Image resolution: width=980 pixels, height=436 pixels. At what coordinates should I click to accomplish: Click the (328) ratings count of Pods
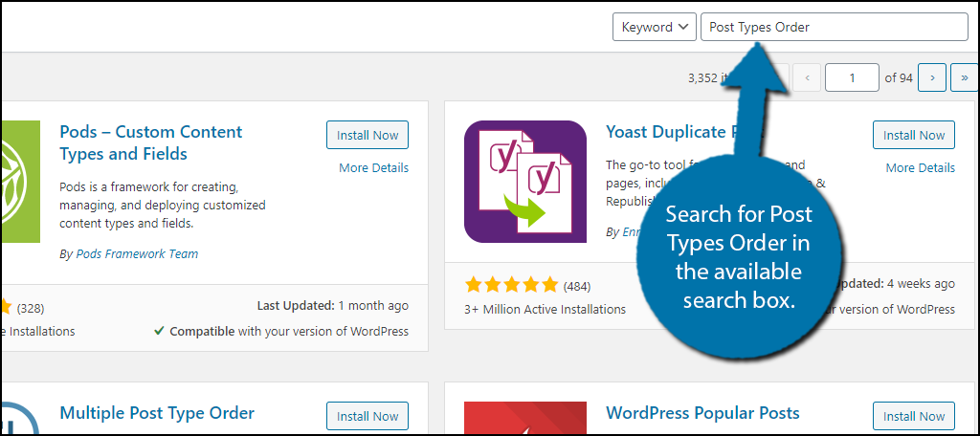[31, 308]
